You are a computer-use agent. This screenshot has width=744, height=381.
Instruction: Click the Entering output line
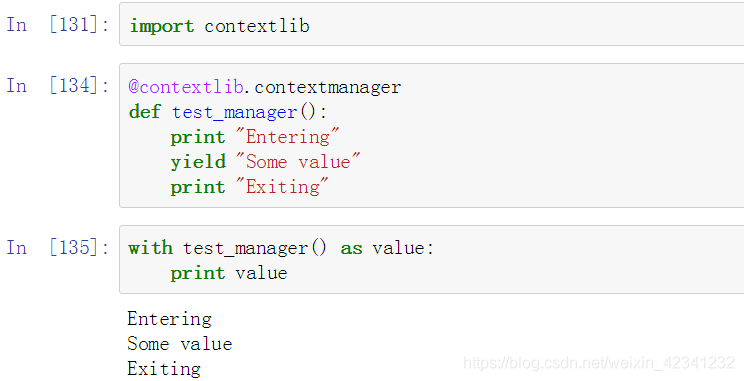tap(169, 319)
